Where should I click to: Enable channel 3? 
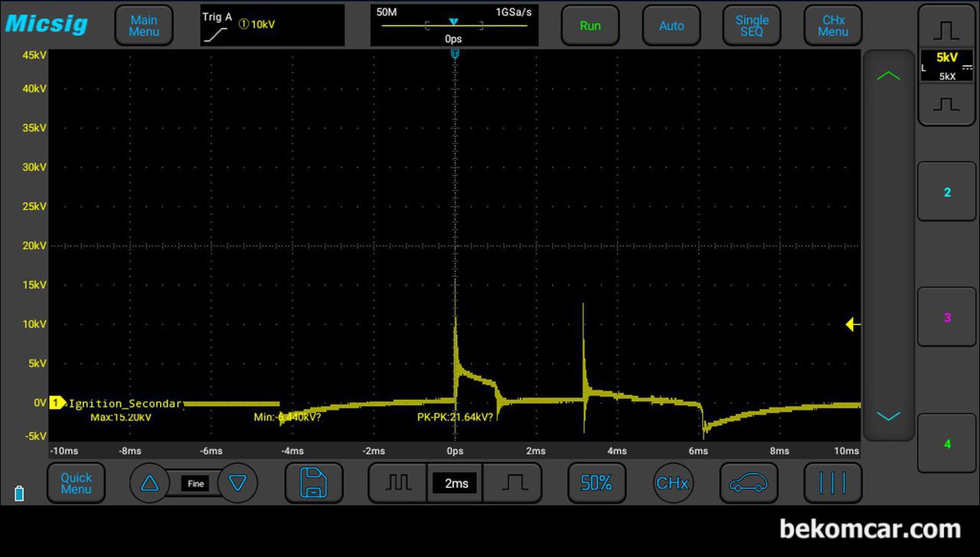(947, 317)
